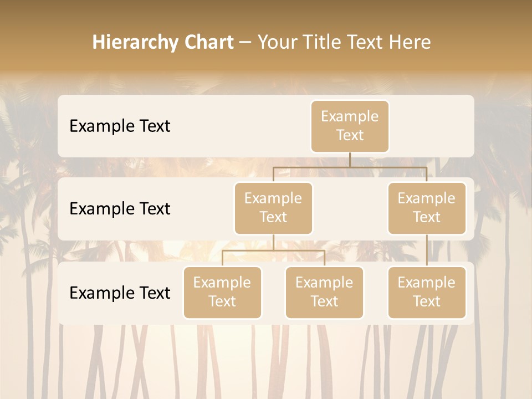Screen dimensions: 532x399
Task: Select the "Your Title Text Here" subtitle text
Action: 344,42
